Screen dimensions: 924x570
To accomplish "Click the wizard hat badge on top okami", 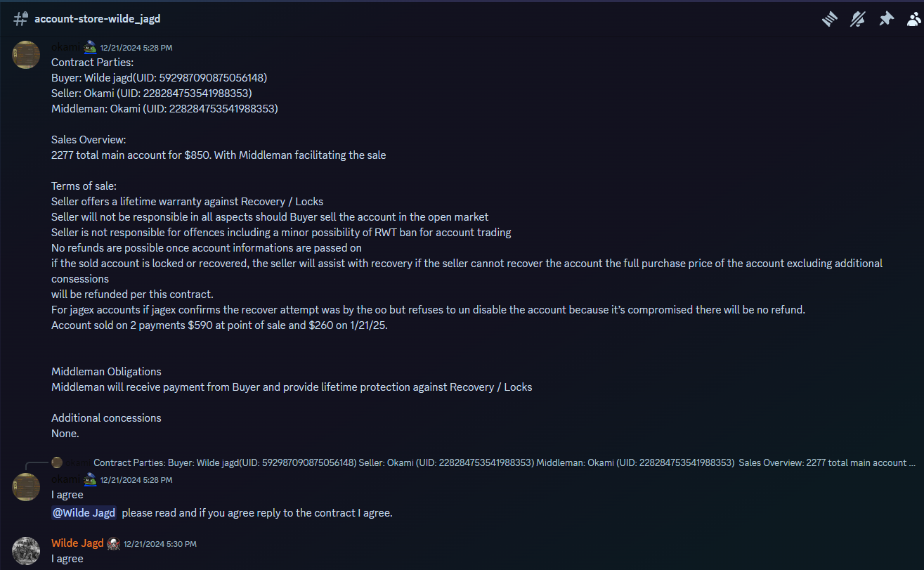I will [x=90, y=47].
